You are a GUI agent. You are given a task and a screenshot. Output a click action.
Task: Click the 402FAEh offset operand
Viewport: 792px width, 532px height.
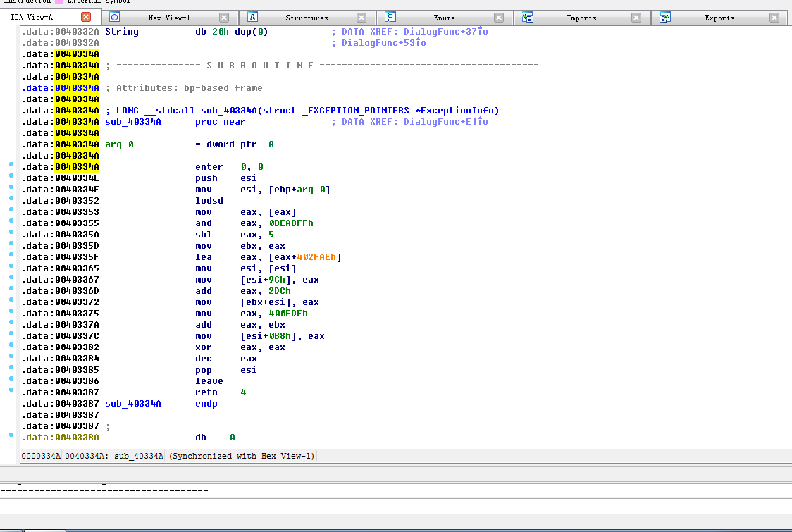(316, 257)
